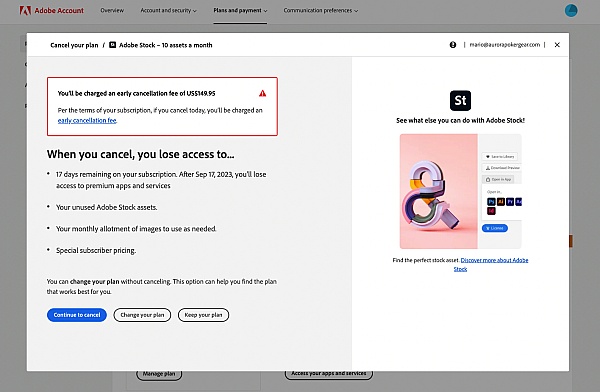Click the Premiere icon in preview image
Image resolution: width=600 pixels, height=392 pixels.
tap(510, 202)
